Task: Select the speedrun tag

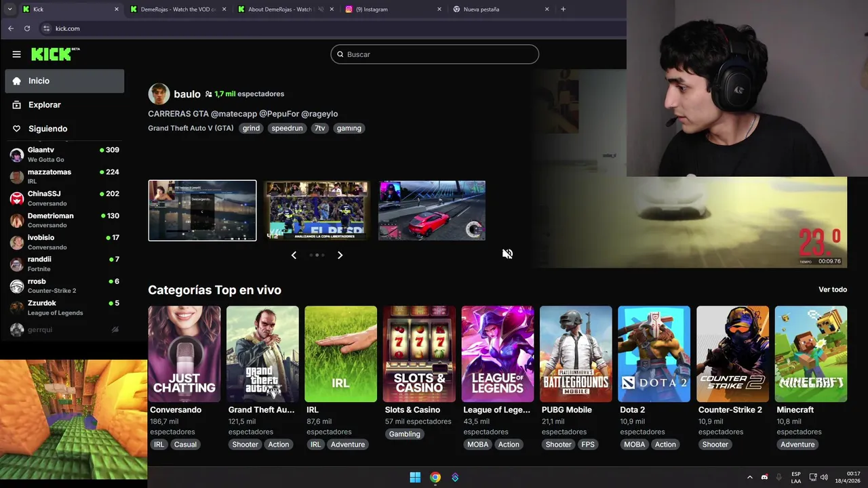Action: [x=287, y=128]
